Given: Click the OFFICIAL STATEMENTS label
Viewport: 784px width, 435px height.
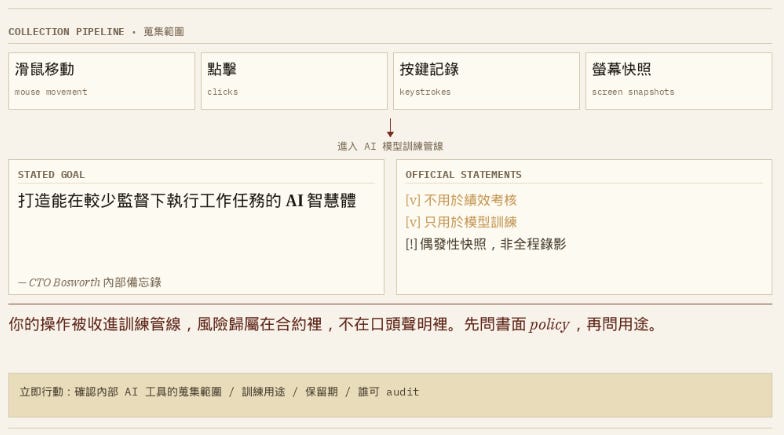Looking at the screenshot, I should point(463,174).
